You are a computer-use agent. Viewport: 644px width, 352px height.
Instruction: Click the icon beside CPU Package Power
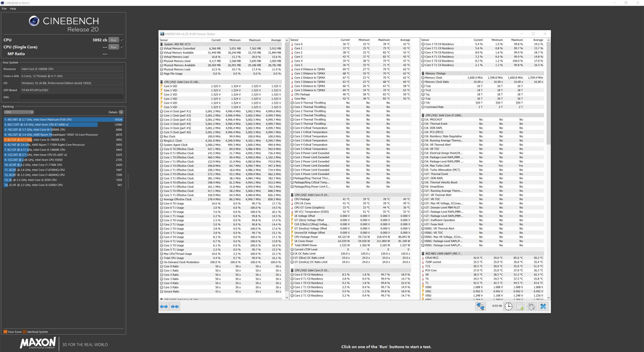pyautogui.click(x=292, y=237)
